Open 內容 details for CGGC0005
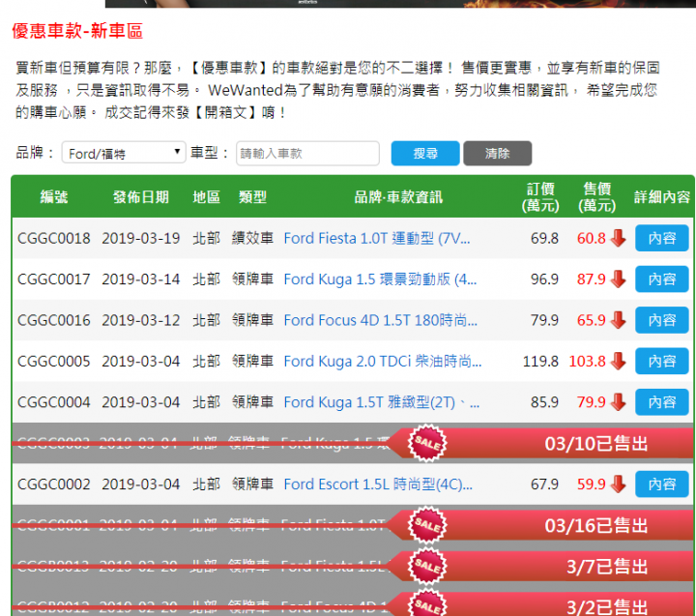Image resolution: width=696 pixels, height=616 pixels. 662,361
